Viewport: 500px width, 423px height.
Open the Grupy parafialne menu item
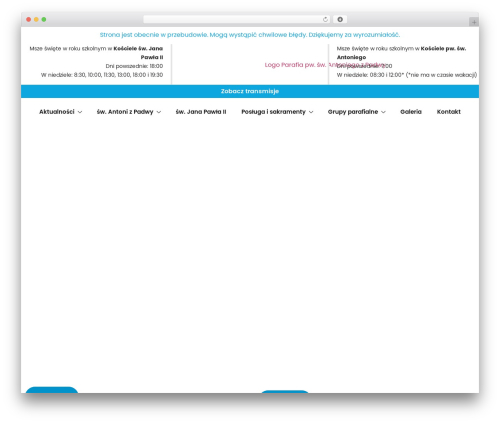(x=353, y=112)
